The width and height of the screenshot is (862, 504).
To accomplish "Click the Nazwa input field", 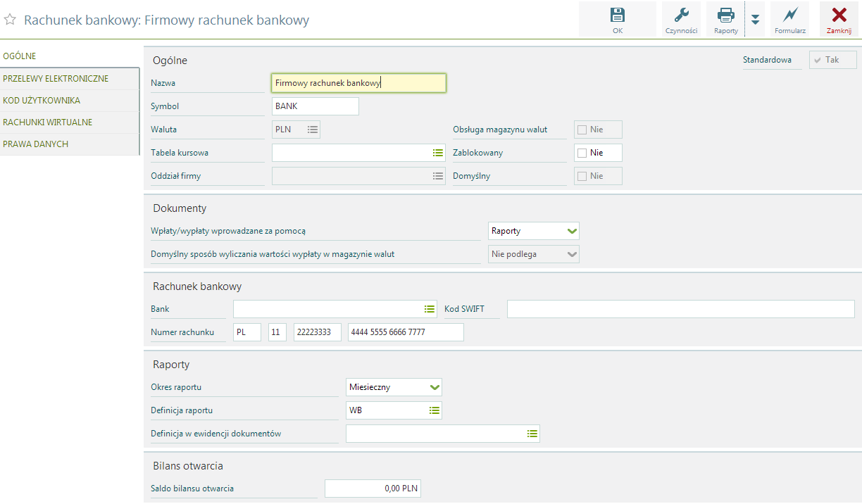I will (x=358, y=83).
